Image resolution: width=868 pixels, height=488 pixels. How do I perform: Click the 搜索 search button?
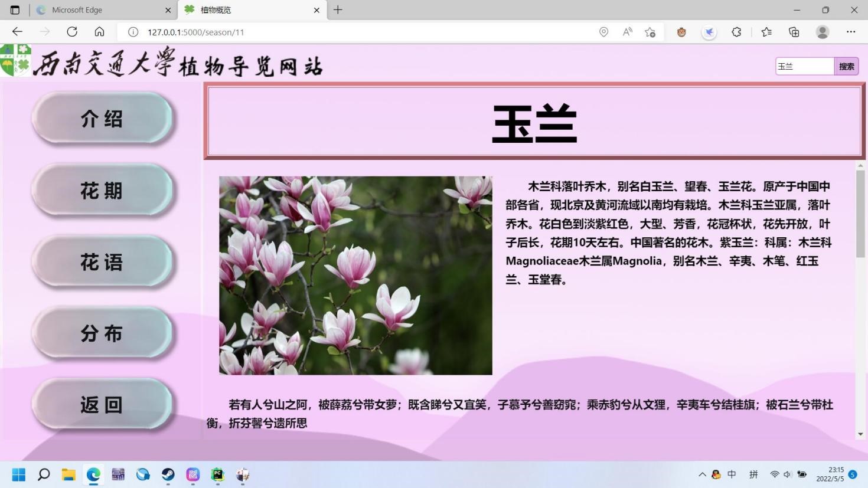[847, 66]
